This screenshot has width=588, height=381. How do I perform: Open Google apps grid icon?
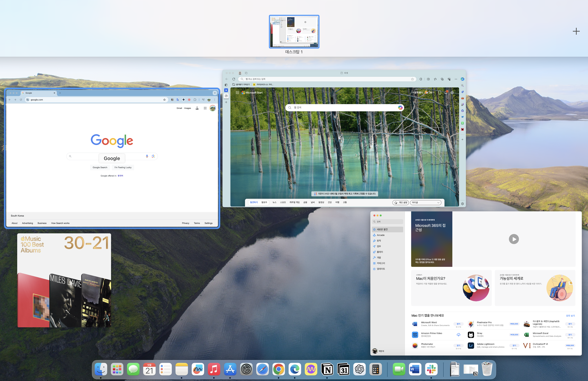205,108
